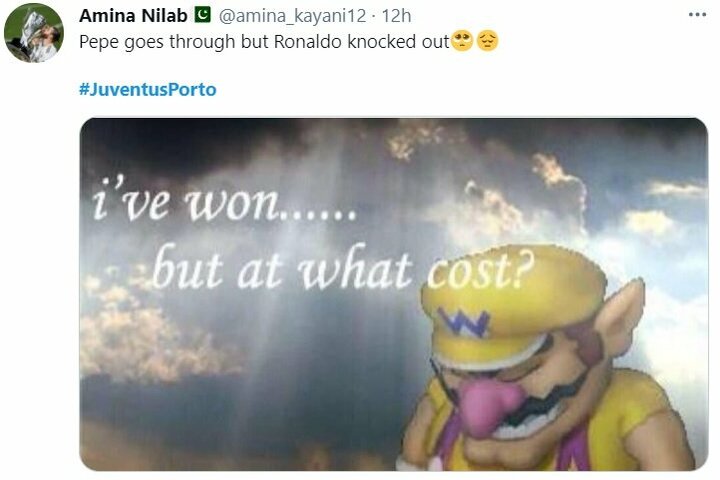Open the Amina Nilab display name
Screen dimensions: 720x480
[133, 16]
